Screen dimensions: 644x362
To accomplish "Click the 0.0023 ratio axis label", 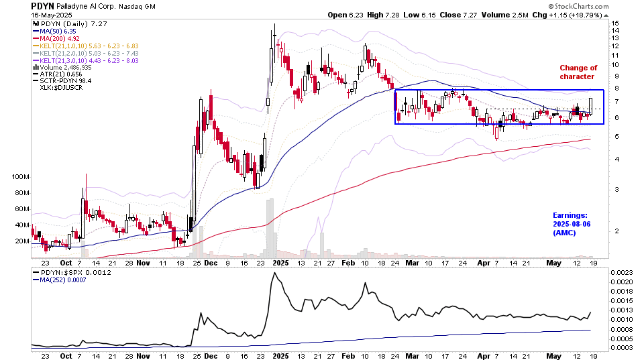I will pos(621,273).
